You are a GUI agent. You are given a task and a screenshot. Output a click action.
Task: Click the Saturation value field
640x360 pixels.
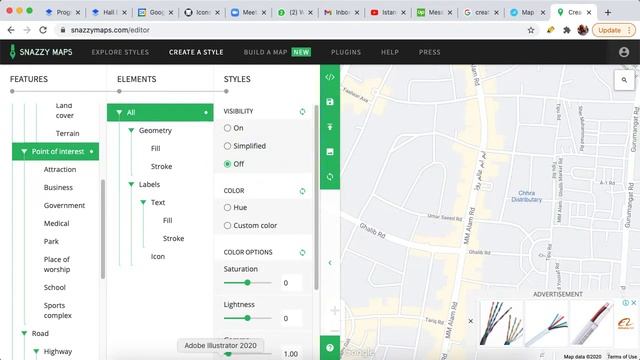tap(291, 283)
